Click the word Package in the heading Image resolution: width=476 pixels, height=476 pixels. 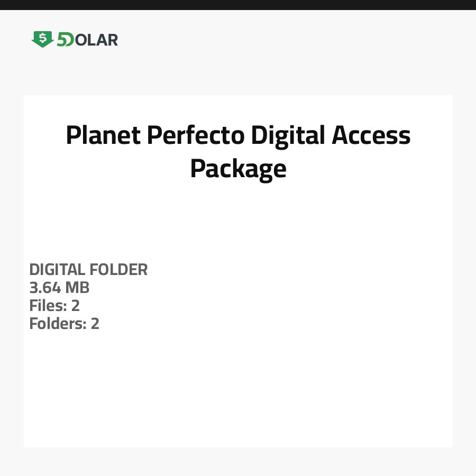tap(238, 170)
